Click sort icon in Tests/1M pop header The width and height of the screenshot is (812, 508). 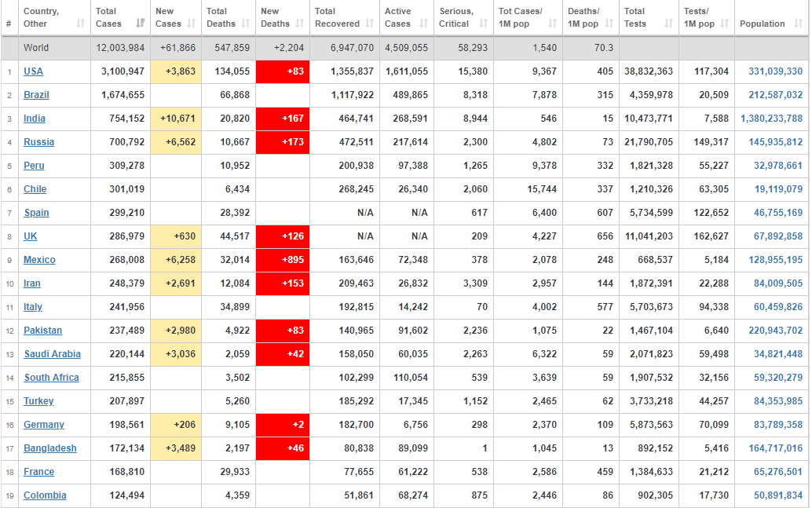(725, 24)
